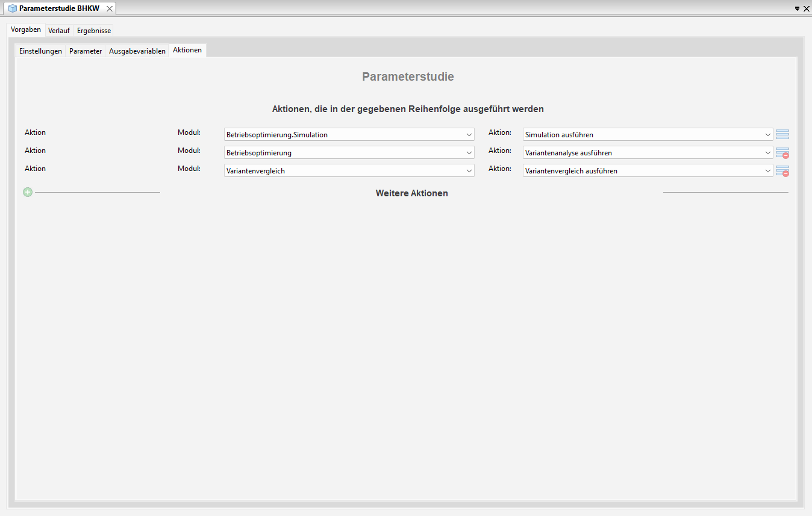Close the panel with the top-right X
The width and height of the screenshot is (812, 516).
coord(806,9)
